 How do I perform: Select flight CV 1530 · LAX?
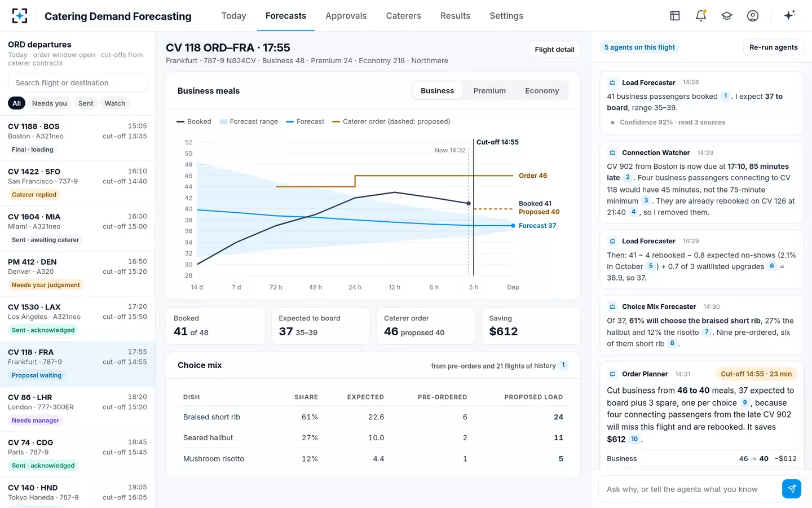77,319
